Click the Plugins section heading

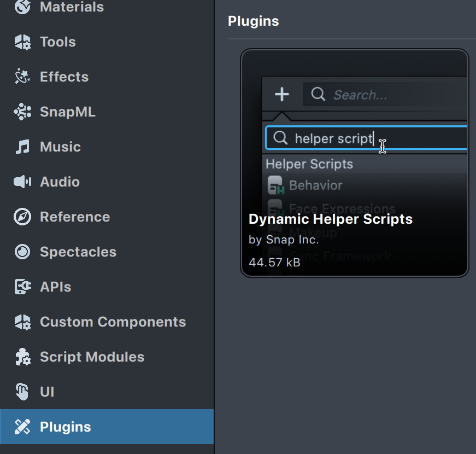tap(253, 21)
